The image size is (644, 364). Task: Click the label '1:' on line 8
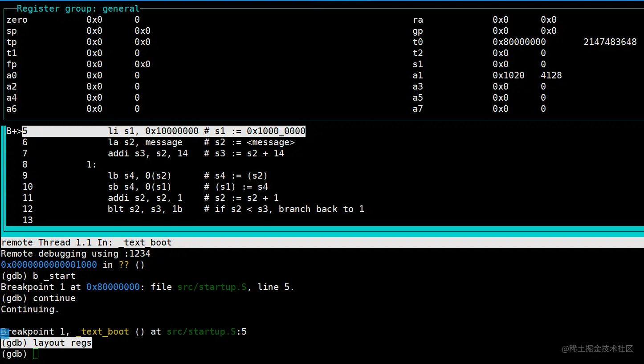(92, 164)
